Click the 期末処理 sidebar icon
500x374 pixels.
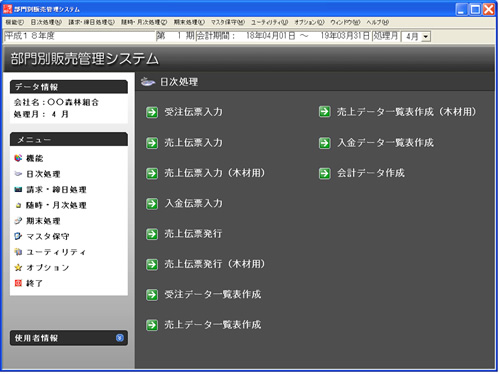coord(18,221)
